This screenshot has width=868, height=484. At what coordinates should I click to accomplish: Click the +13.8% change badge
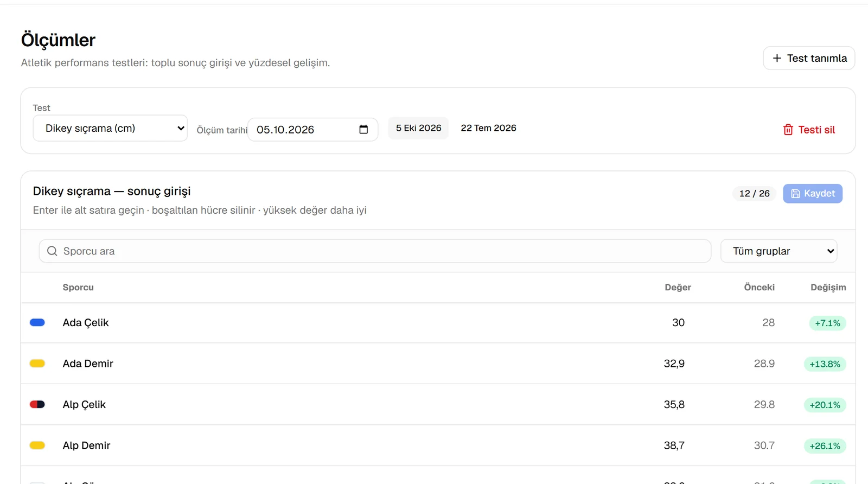825,364
